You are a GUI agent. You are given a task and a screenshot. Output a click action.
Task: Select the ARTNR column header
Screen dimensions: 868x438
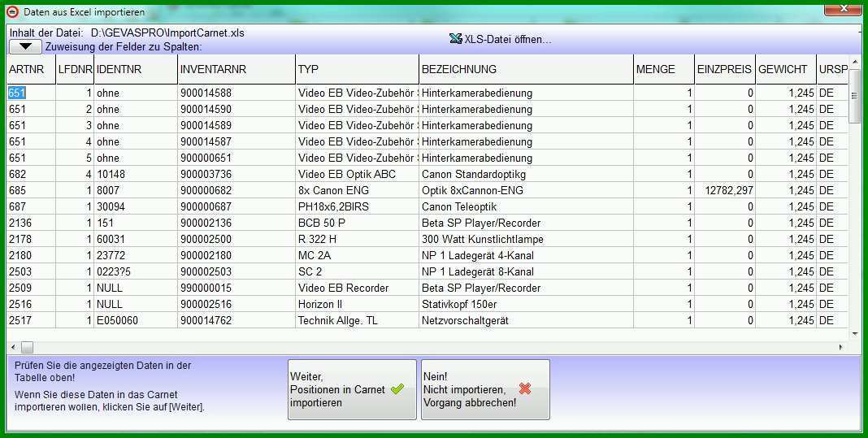(x=31, y=69)
